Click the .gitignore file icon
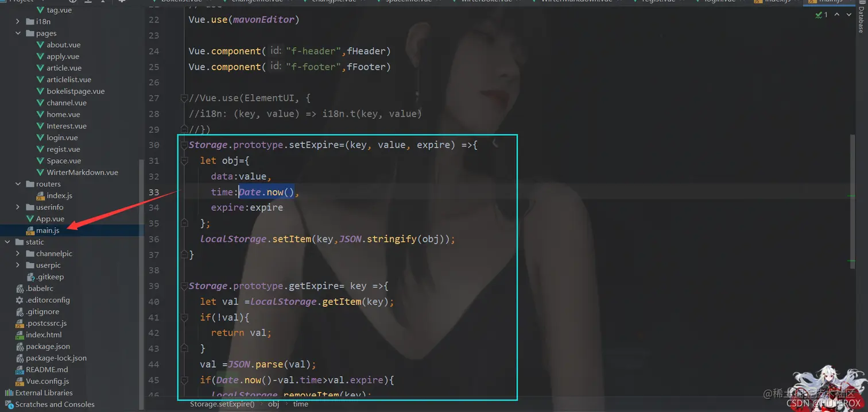 click(20, 311)
